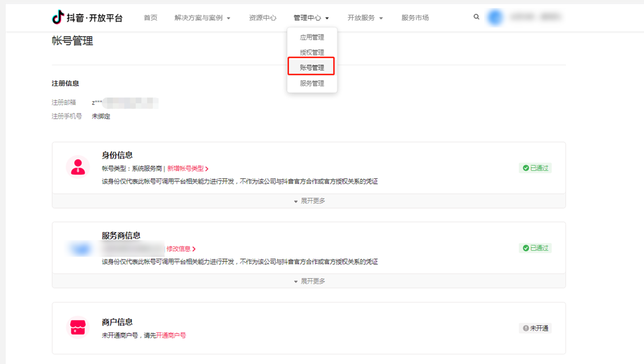Click the 未开通 status badge
Viewport: 644px width, 364px height.
click(x=535, y=328)
